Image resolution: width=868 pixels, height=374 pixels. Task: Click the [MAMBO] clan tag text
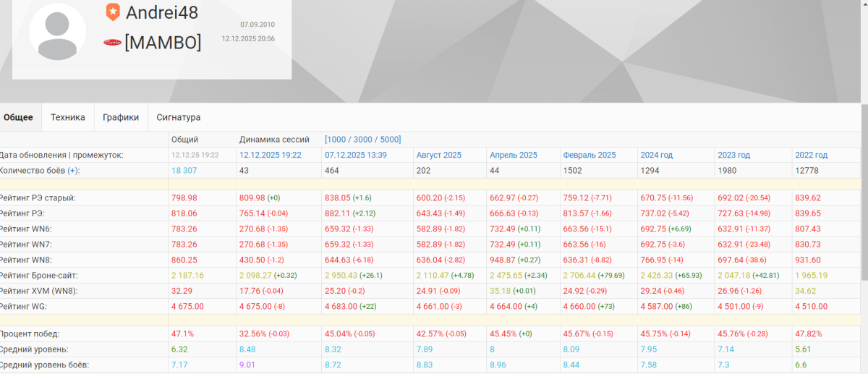coord(163,43)
